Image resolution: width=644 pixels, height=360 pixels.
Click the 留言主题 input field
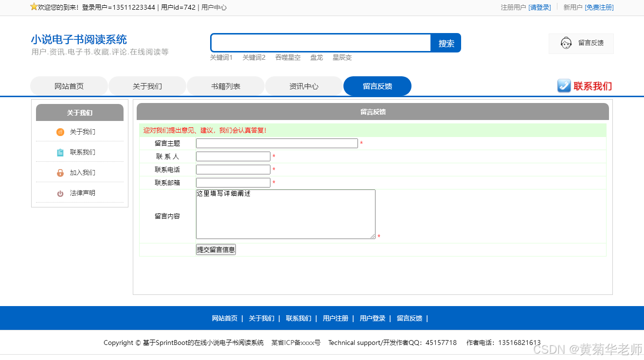[277, 143]
